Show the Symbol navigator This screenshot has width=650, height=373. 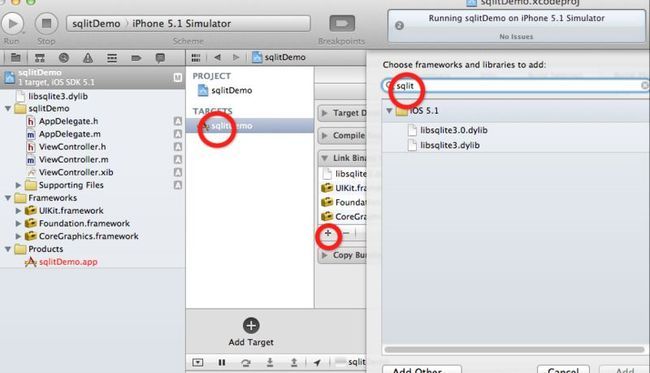[40, 58]
